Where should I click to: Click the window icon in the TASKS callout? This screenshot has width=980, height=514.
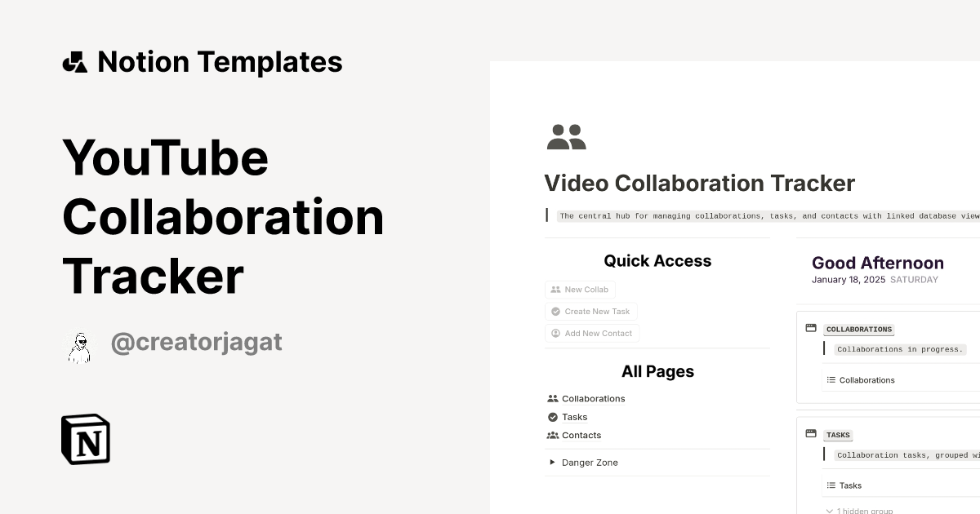tap(810, 433)
